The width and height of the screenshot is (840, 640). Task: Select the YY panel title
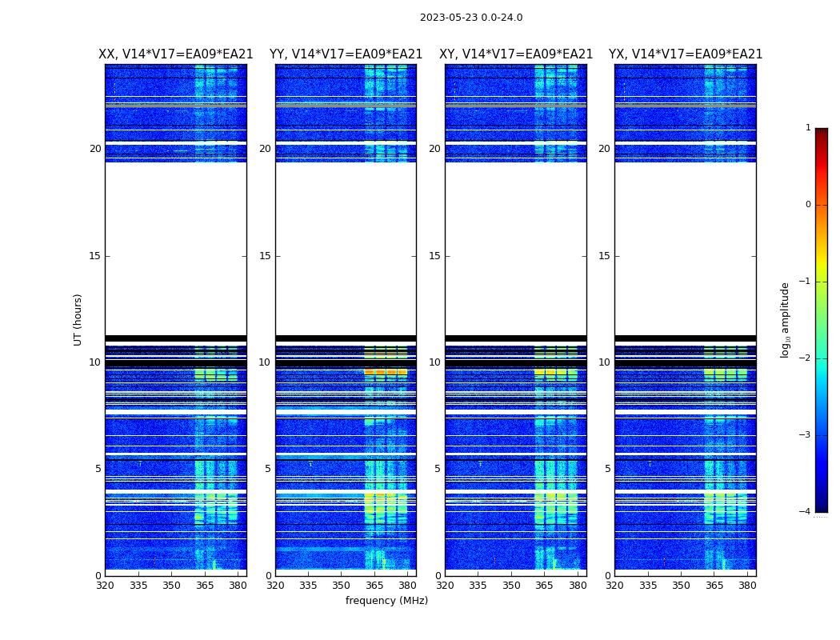346,54
